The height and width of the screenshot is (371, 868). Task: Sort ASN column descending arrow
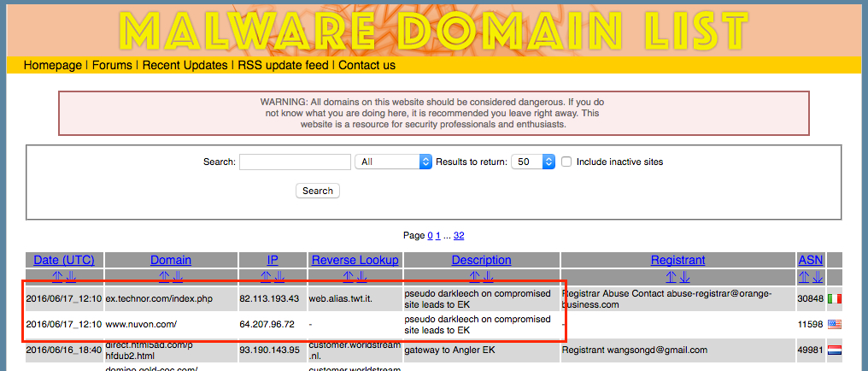tap(818, 277)
